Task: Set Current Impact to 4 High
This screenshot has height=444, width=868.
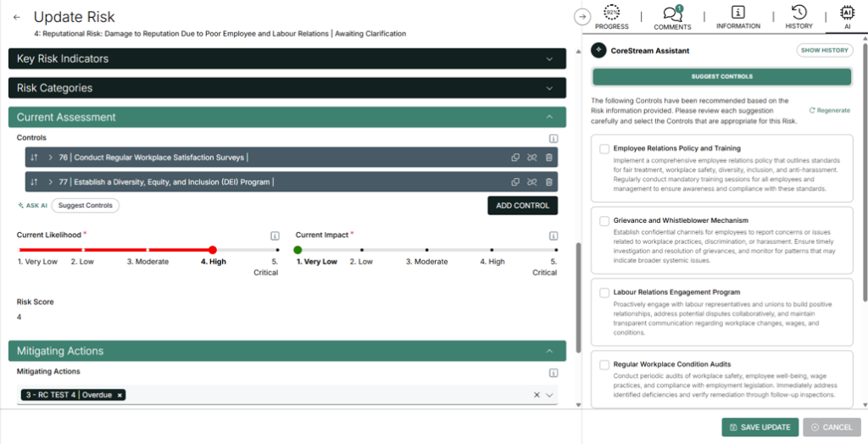Action: coord(492,250)
